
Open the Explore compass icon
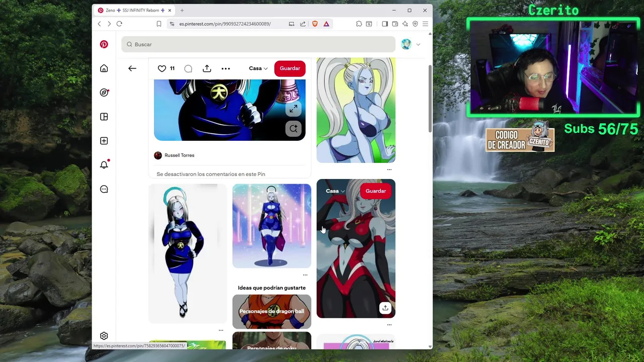pos(104,93)
